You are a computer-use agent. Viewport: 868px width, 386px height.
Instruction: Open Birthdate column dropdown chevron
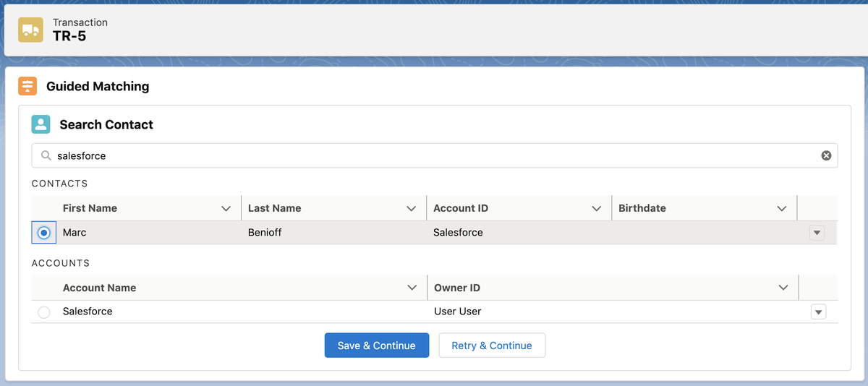click(x=781, y=208)
